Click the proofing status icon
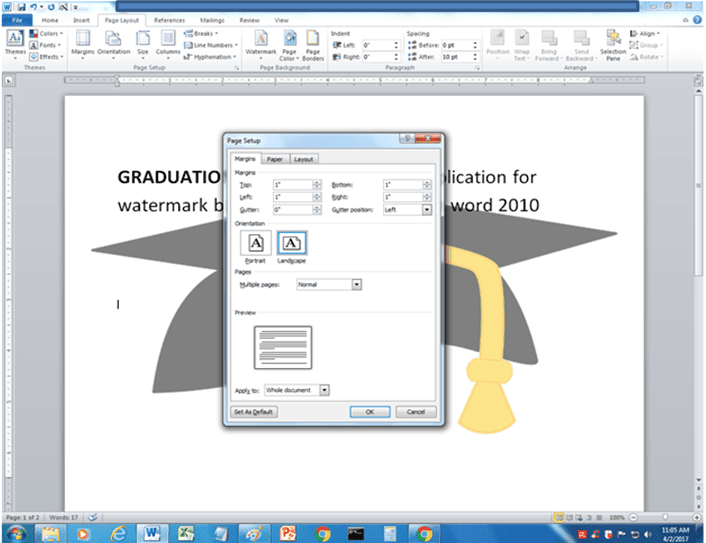Screen dimensions: 706x543 click(93, 517)
